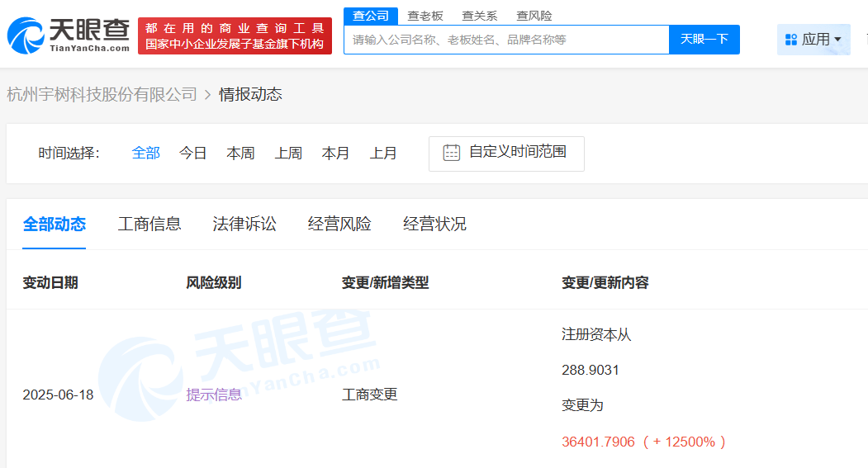Open the 自定义时间范围 picker

[506, 154]
